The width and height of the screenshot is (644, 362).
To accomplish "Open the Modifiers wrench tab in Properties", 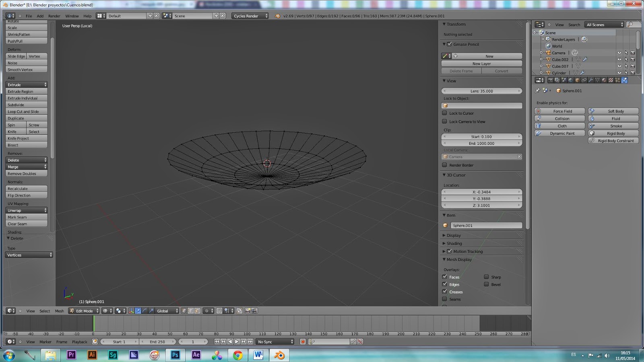I will pos(591,80).
